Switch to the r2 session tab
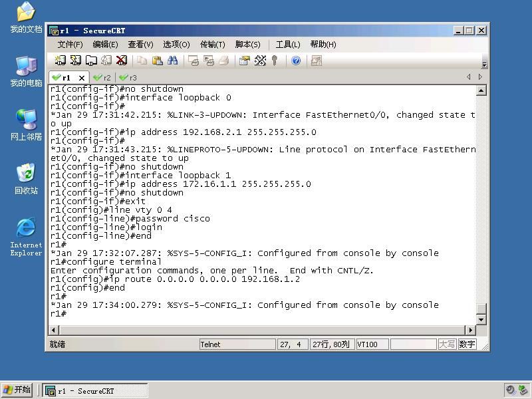 tap(102, 78)
